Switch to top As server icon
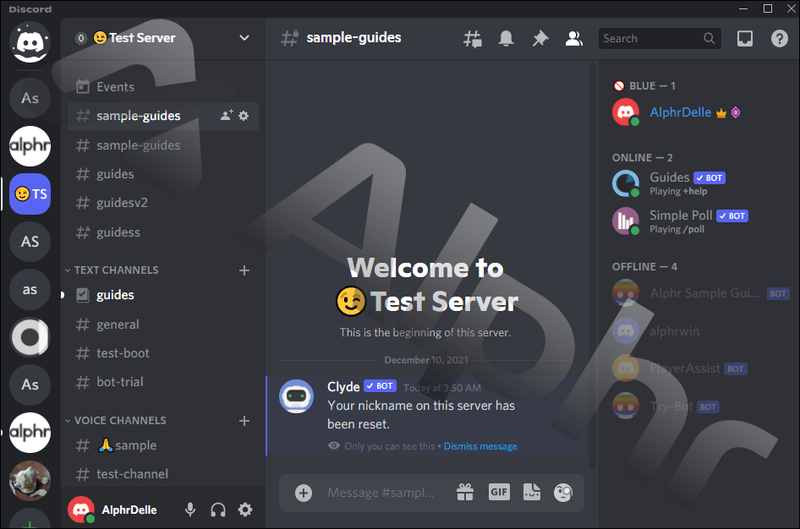This screenshot has width=800, height=529. click(30, 98)
